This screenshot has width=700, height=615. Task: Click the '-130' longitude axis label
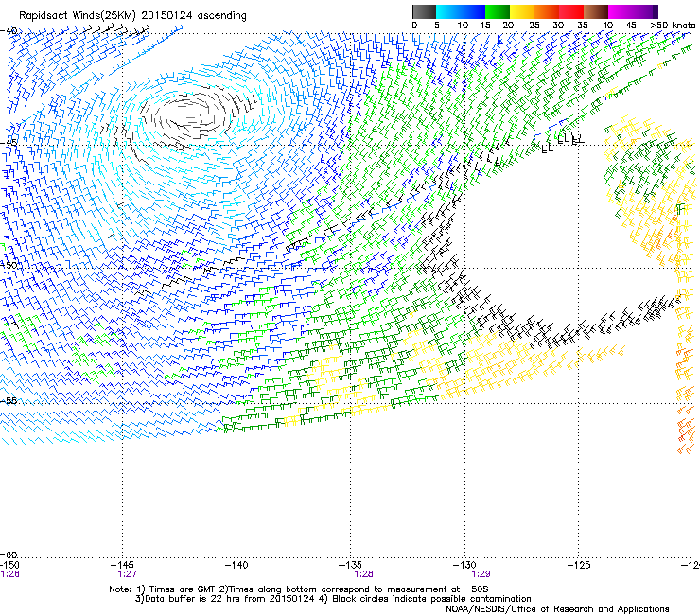[x=464, y=565]
